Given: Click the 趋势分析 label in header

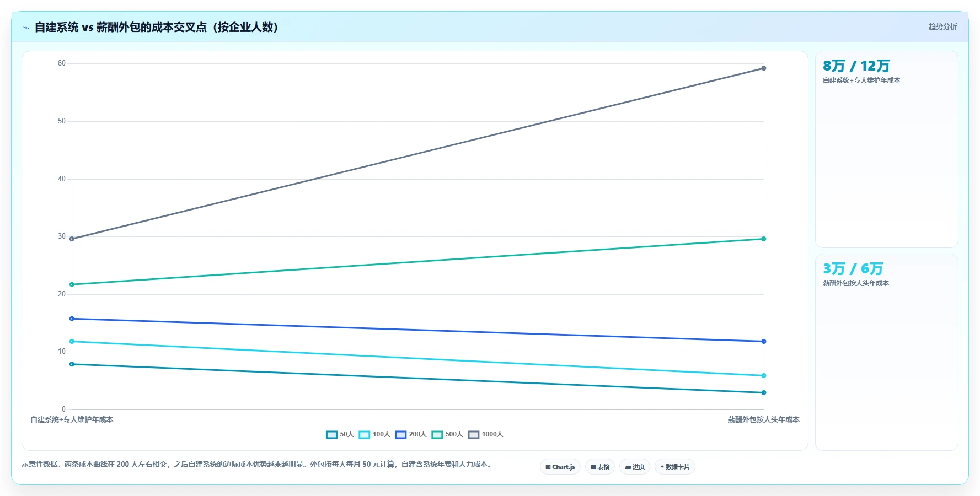Looking at the screenshot, I should tap(942, 26).
